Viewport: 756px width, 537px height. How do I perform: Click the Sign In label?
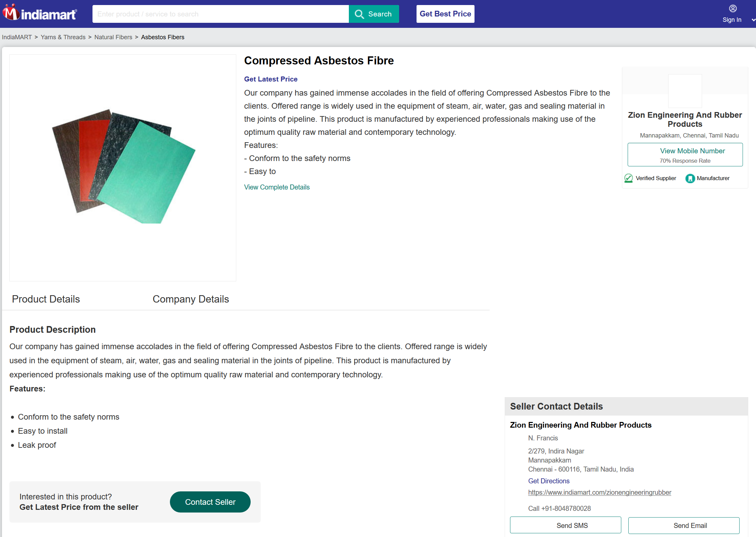click(x=732, y=20)
